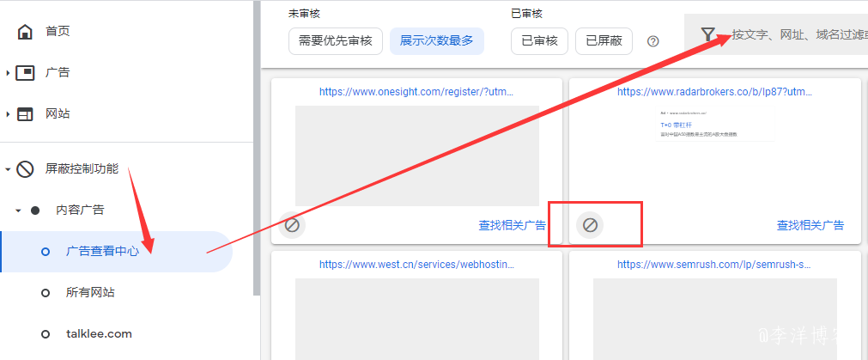The width and height of the screenshot is (868, 360).
Task: Select talklee.com in the sidebar
Action: point(99,334)
